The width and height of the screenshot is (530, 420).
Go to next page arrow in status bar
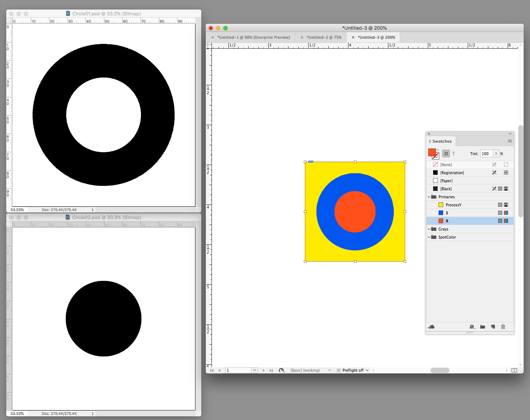click(264, 370)
